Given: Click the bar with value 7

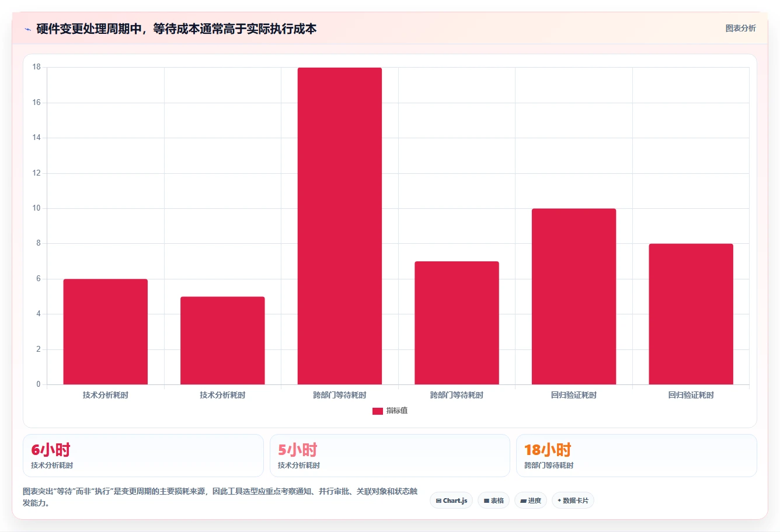Looking at the screenshot, I should [x=457, y=323].
